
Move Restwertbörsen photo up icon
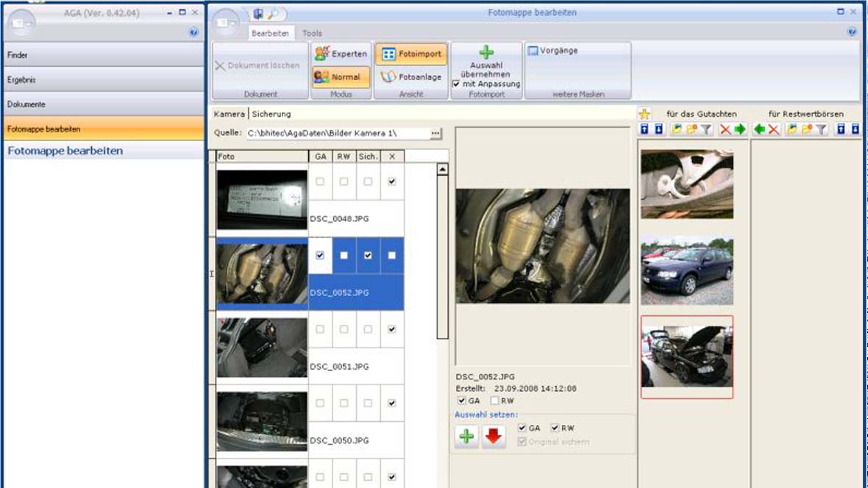click(841, 129)
